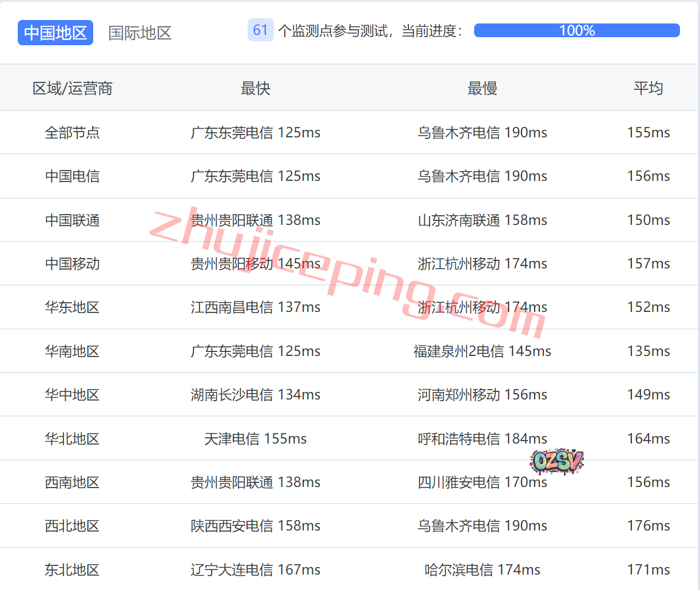
Task: Click the 平均 column header
Action: (648, 88)
